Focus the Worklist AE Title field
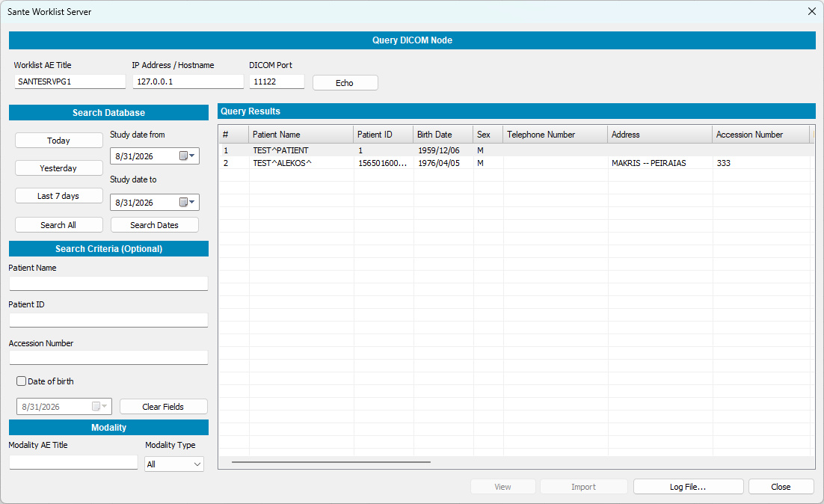This screenshot has width=824, height=504. pos(70,82)
